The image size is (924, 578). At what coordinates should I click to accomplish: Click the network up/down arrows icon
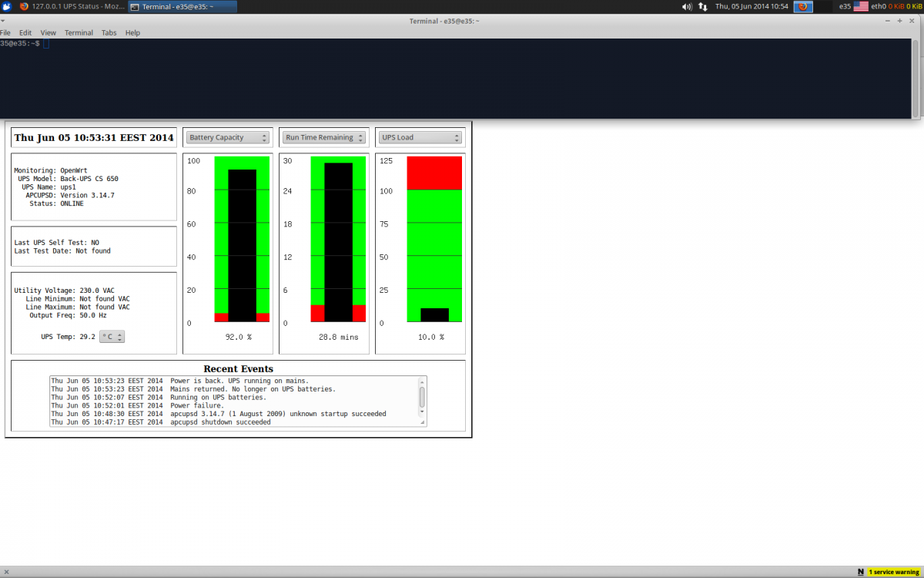[x=702, y=6]
